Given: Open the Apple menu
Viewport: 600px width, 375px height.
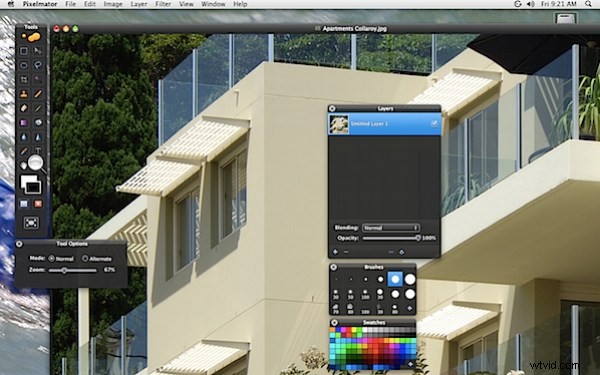Looking at the screenshot, I should click(x=11, y=4).
